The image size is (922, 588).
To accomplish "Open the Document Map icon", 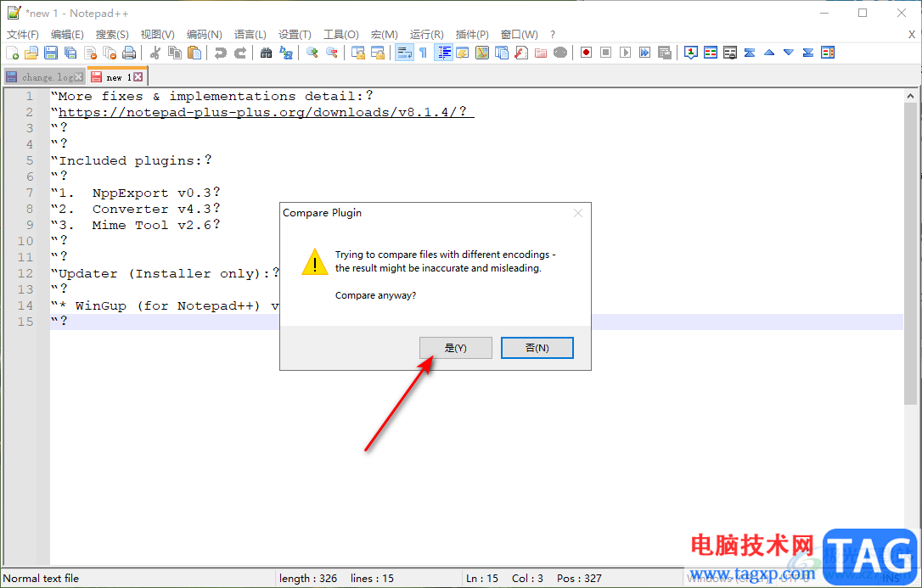I will [x=482, y=53].
